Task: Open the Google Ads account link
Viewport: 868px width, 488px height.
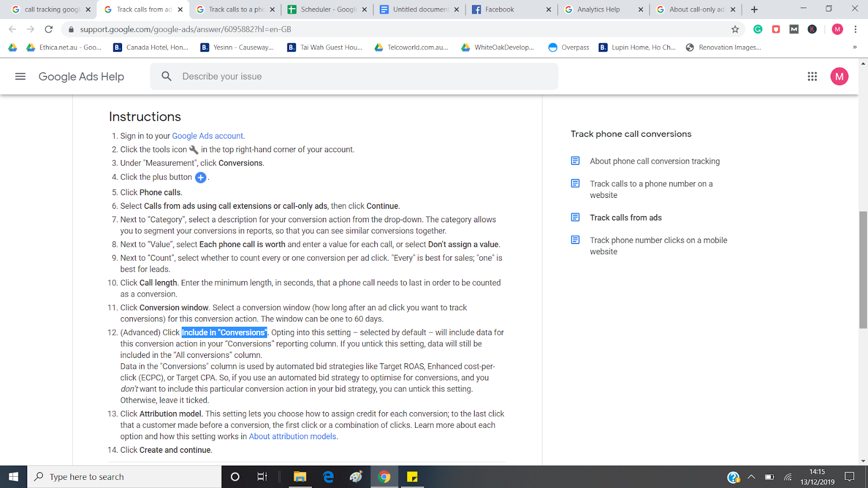Action: [207, 136]
